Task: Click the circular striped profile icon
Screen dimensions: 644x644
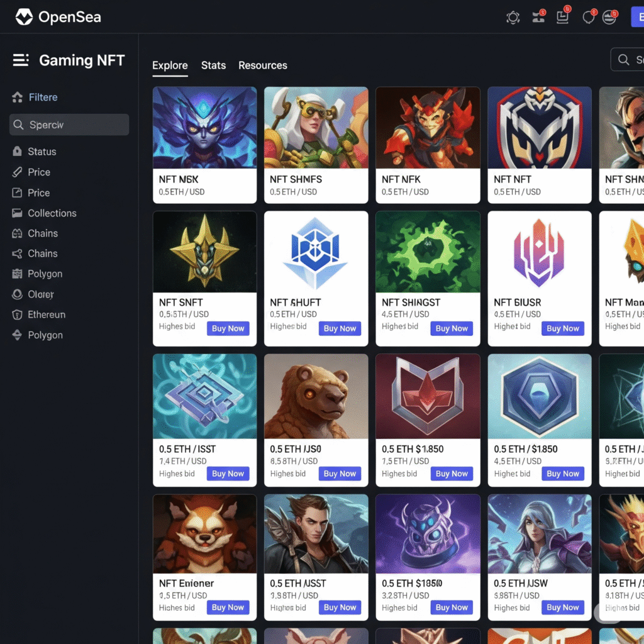Action: [x=609, y=17]
